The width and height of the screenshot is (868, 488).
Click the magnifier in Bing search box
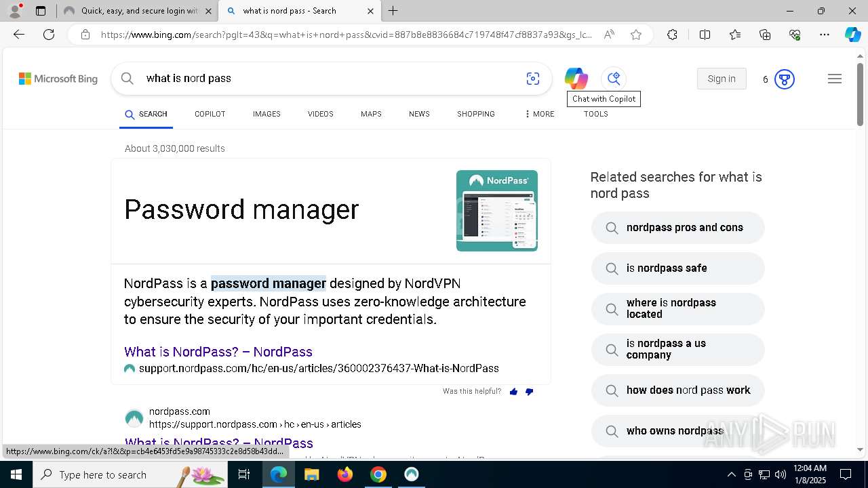(x=127, y=79)
